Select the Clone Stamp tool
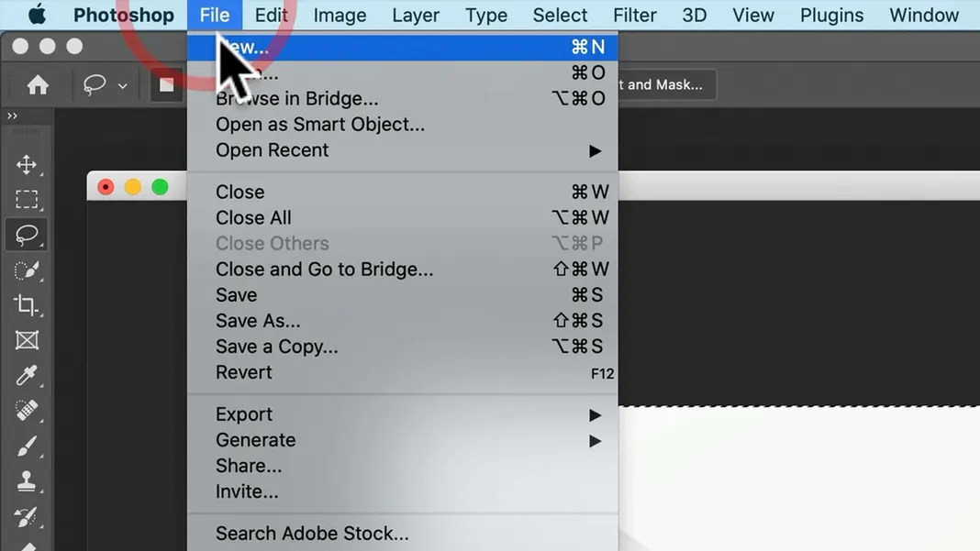The image size is (980, 551). point(27,481)
